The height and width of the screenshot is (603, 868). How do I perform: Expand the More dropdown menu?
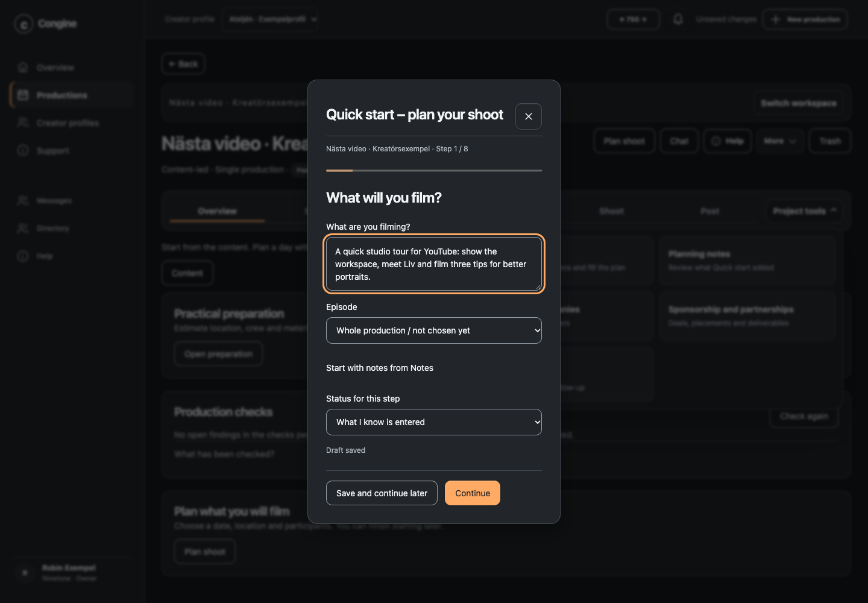(780, 141)
